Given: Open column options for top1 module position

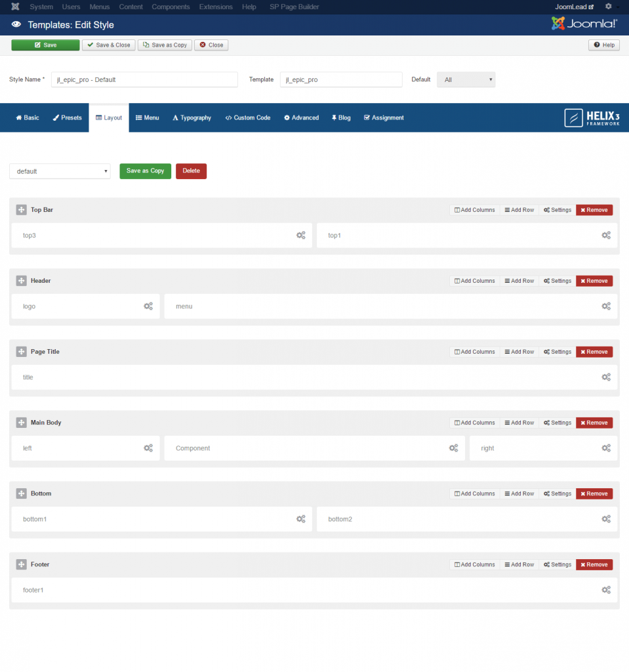Looking at the screenshot, I should [606, 235].
